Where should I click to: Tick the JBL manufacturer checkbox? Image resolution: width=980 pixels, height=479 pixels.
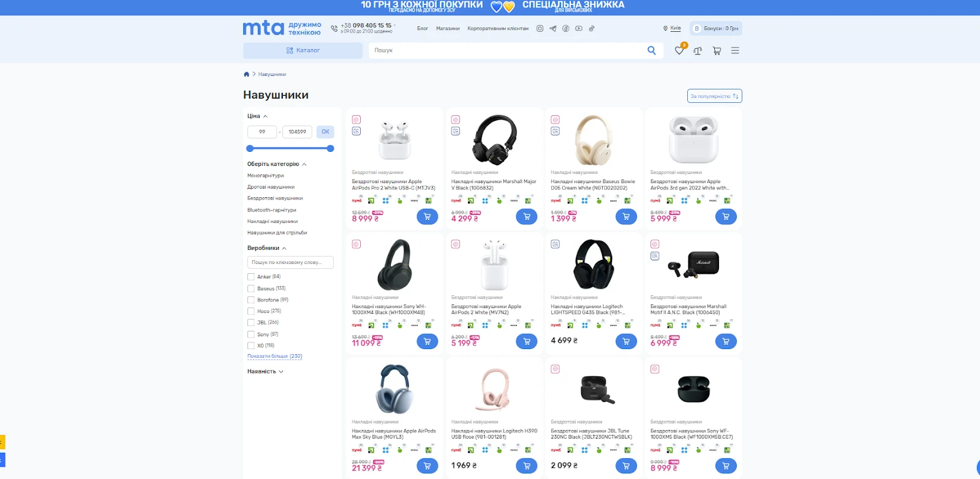click(251, 323)
